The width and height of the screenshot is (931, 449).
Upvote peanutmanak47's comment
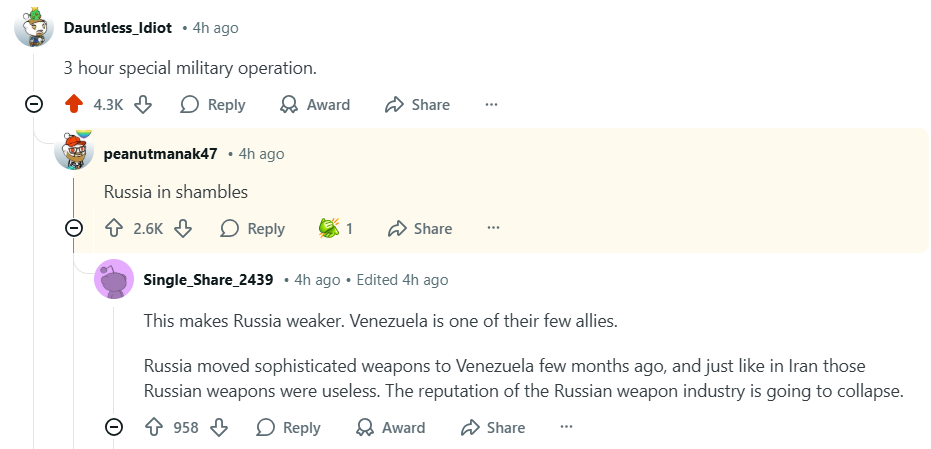[113, 228]
